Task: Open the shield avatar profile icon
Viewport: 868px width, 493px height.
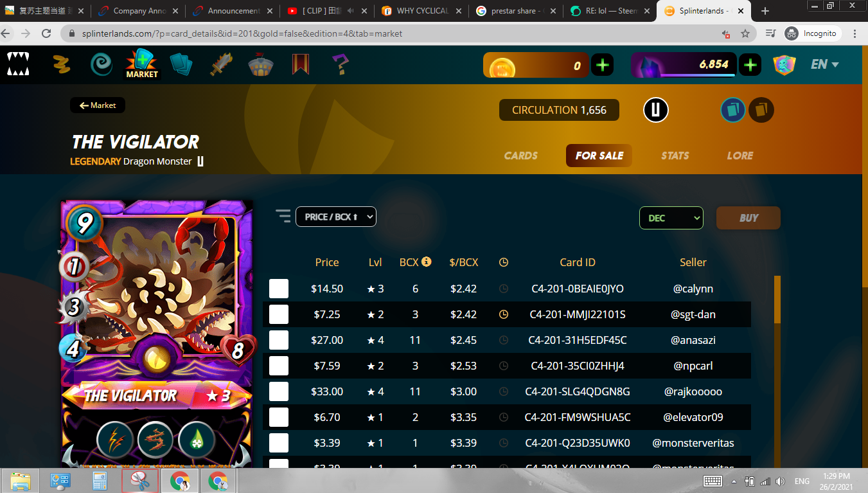Action: [x=784, y=65]
